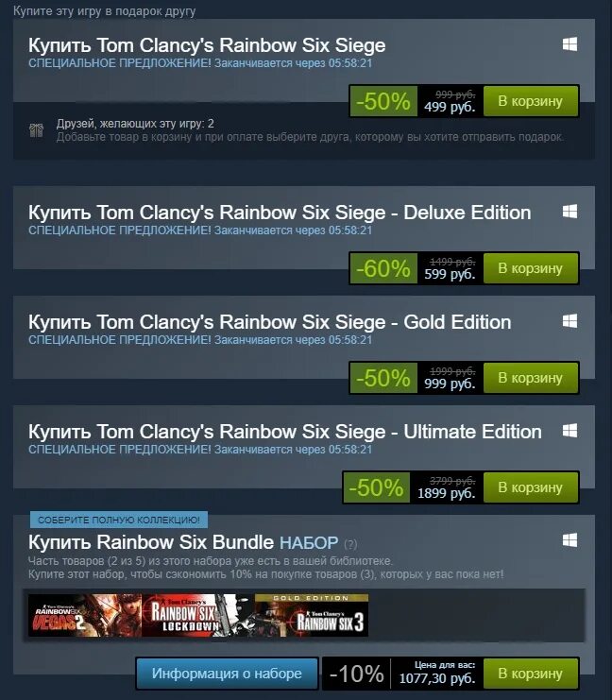This screenshot has height=700, width=612.
Task: Open Rainbow Six Vegas 2 thumbnail
Action: pyautogui.click(x=85, y=615)
